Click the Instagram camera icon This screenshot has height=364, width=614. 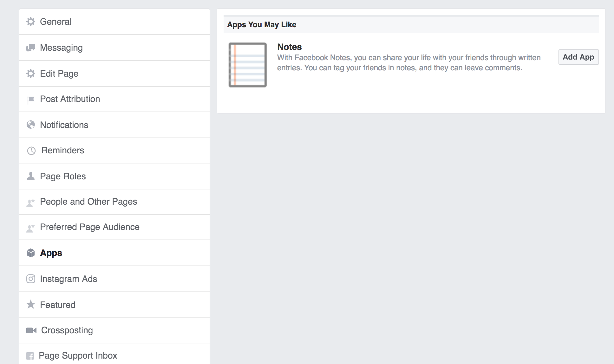(x=31, y=279)
